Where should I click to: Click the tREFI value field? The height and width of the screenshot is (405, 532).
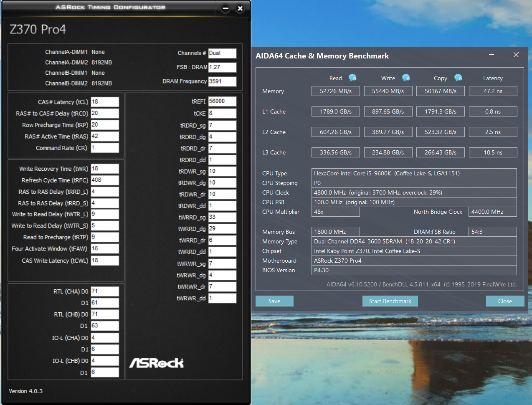point(222,101)
